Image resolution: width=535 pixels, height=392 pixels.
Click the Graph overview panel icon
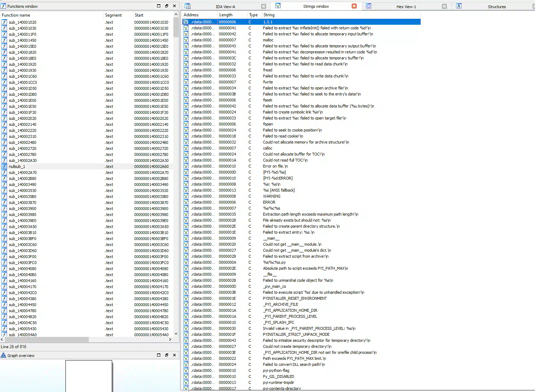4,356
